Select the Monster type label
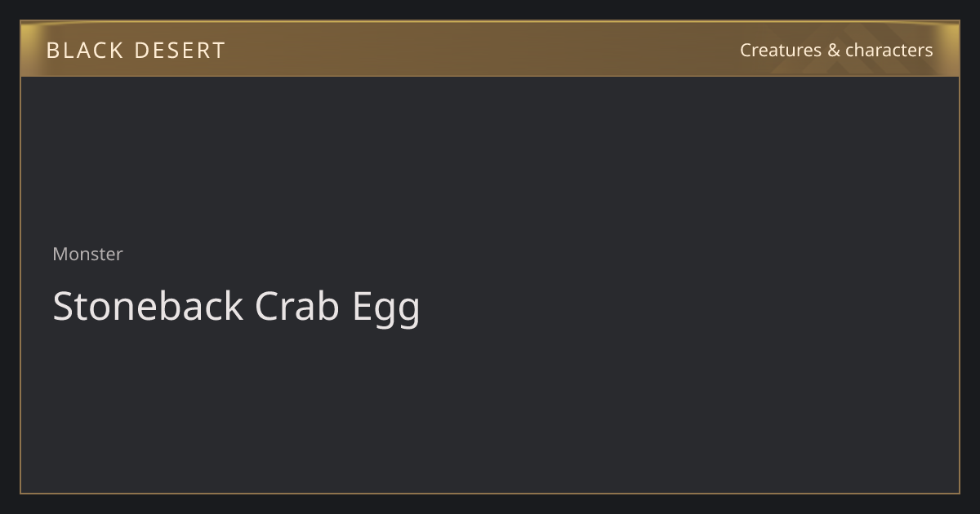Viewport: 980px width, 514px height. click(x=87, y=254)
